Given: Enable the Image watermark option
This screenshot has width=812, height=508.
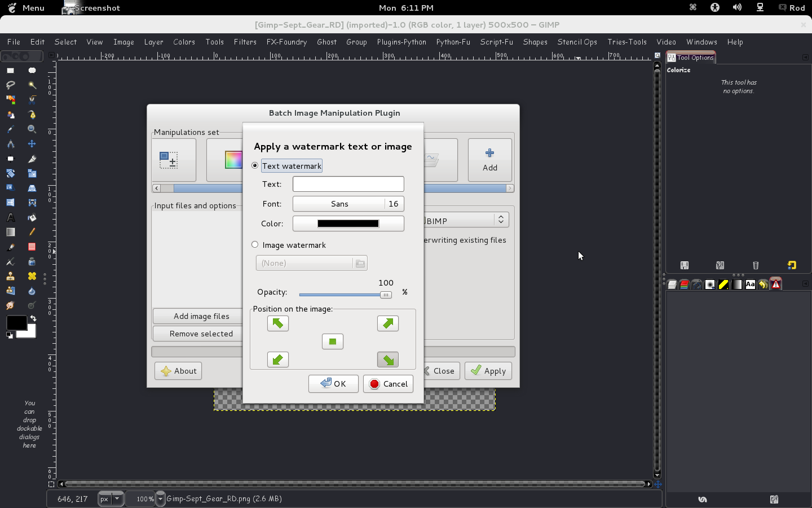Looking at the screenshot, I should click(x=255, y=244).
